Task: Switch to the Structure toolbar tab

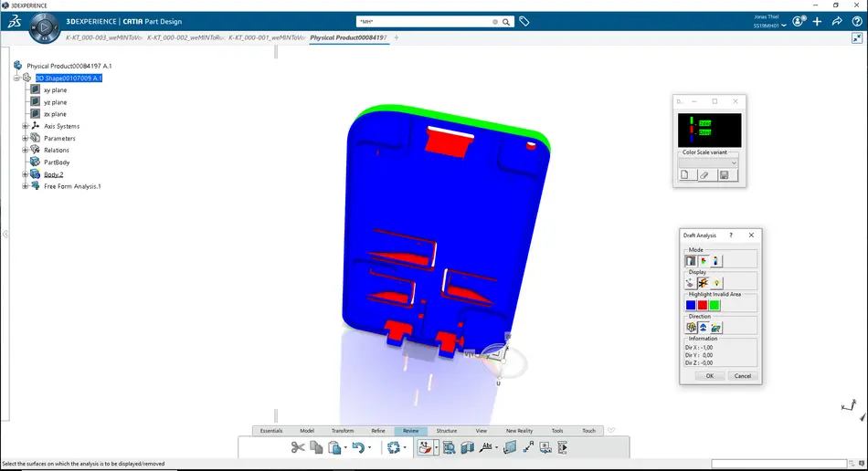Action: click(447, 431)
